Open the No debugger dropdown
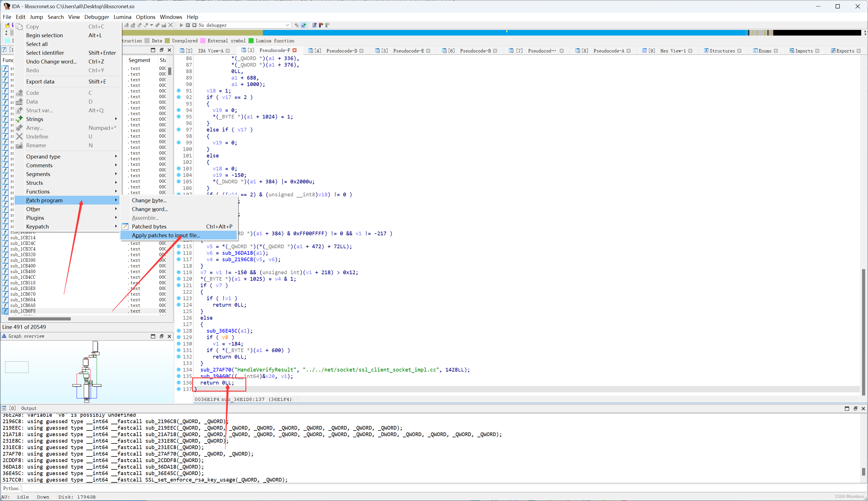The width and height of the screenshot is (868, 501). pos(287,25)
